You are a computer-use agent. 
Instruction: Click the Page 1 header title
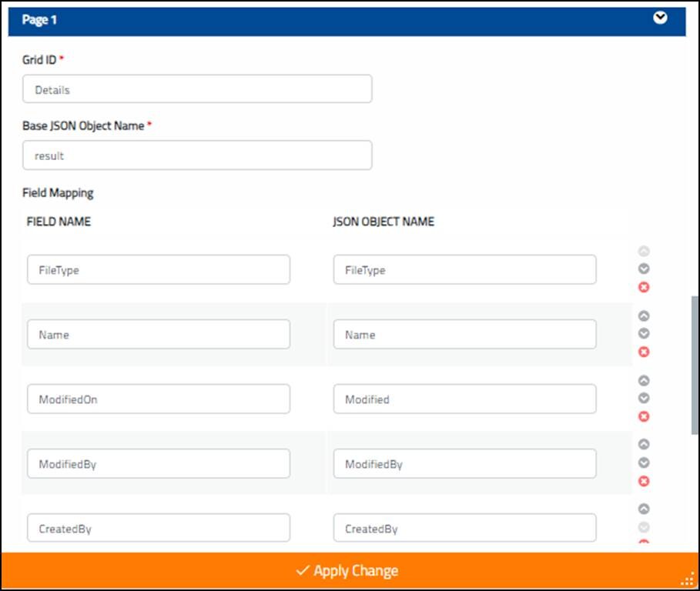(x=39, y=20)
